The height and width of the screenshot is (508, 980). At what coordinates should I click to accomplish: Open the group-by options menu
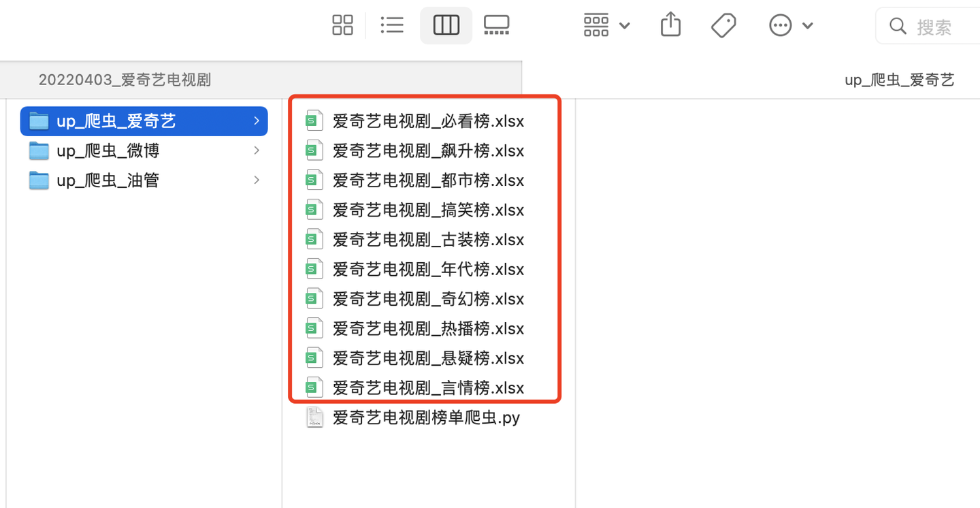(606, 26)
